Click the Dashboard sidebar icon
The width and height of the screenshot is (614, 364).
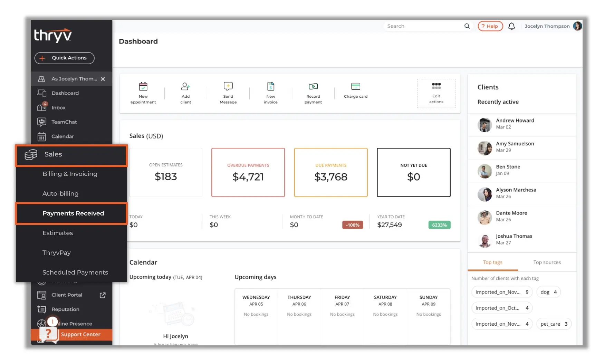(42, 93)
